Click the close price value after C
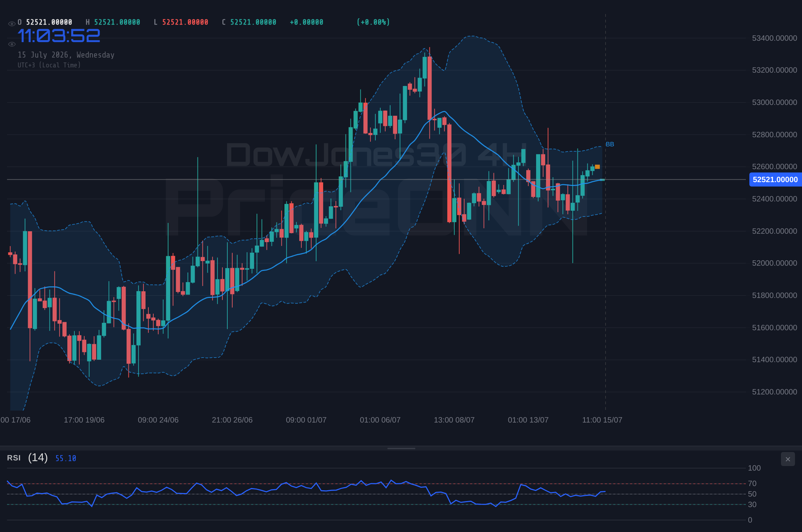The image size is (802, 532). coord(253,22)
